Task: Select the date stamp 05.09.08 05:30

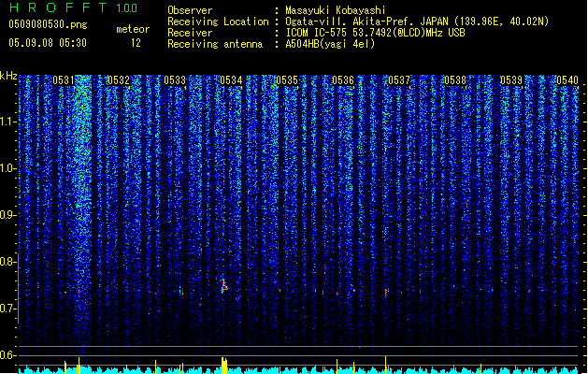Action: click(x=48, y=43)
